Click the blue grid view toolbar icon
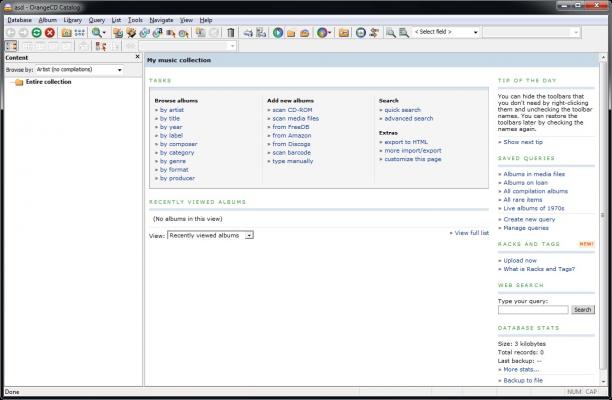 tap(80, 33)
